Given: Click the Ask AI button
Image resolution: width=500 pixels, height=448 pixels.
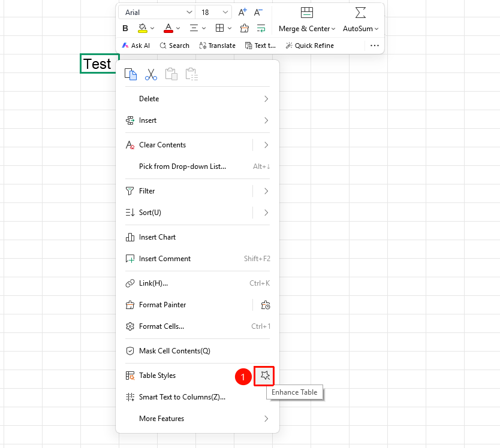Looking at the screenshot, I should pyautogui.click(x=136, y=46).
